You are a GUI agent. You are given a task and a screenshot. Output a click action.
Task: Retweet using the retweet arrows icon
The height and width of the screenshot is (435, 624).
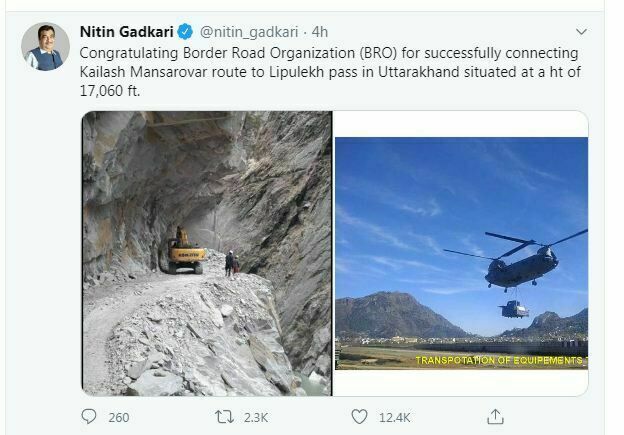(x=224, y=417)
